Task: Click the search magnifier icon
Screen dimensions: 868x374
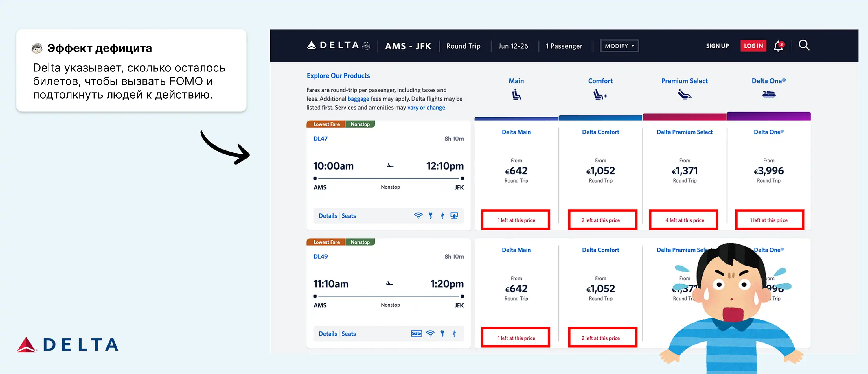Action: 804,45
